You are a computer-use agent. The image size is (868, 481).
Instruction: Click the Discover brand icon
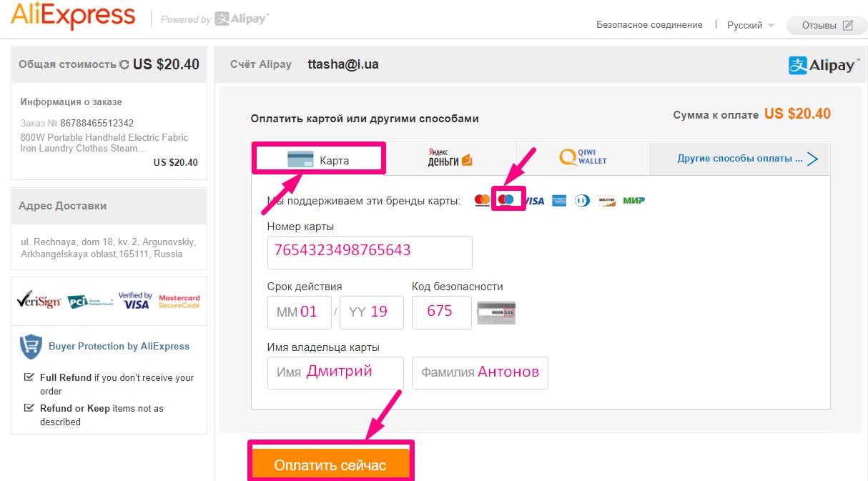point(607,201)
